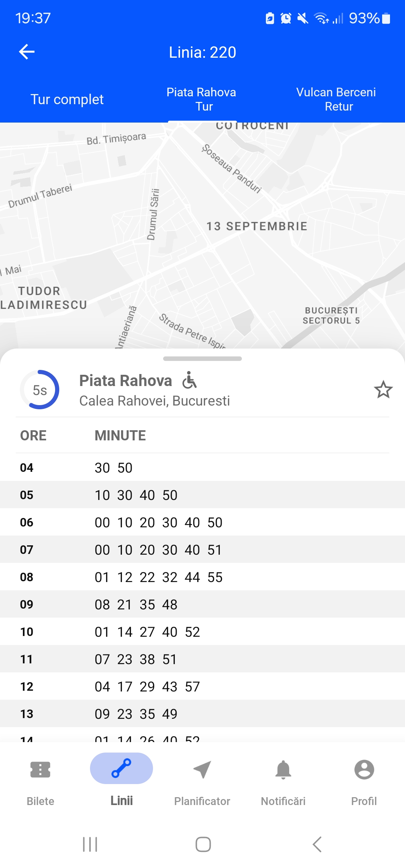The image size is (405, 868).
Task: Tap the 5s refresh countdown circle
Action: point(40,390)
